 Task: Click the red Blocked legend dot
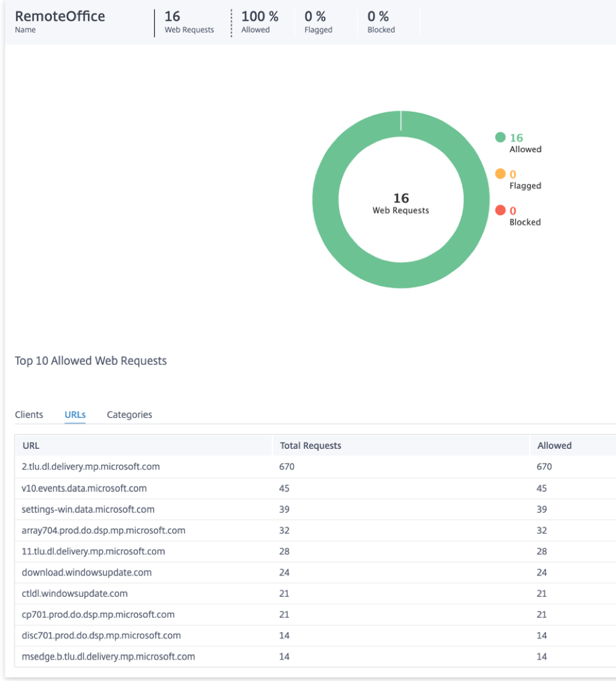pos(500,210)
